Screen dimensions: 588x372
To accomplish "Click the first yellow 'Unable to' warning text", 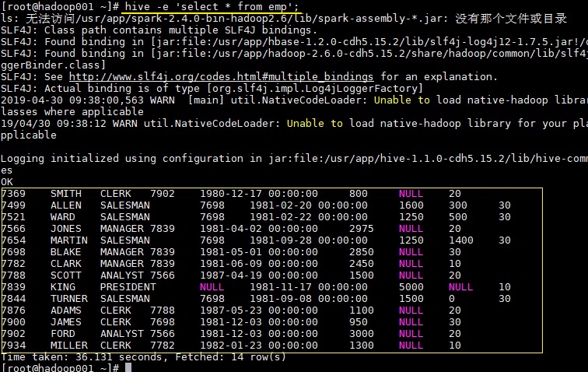I will tap(402, 100).
